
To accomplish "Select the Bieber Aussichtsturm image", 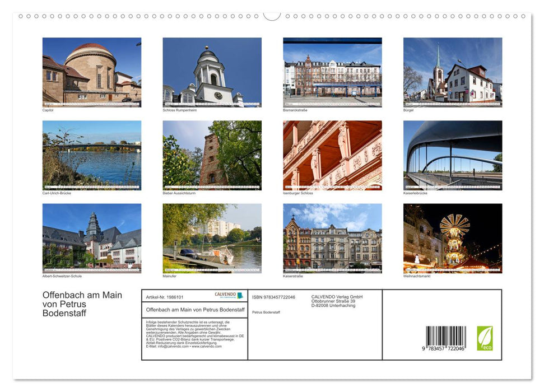I will click(x=212, y=155).
